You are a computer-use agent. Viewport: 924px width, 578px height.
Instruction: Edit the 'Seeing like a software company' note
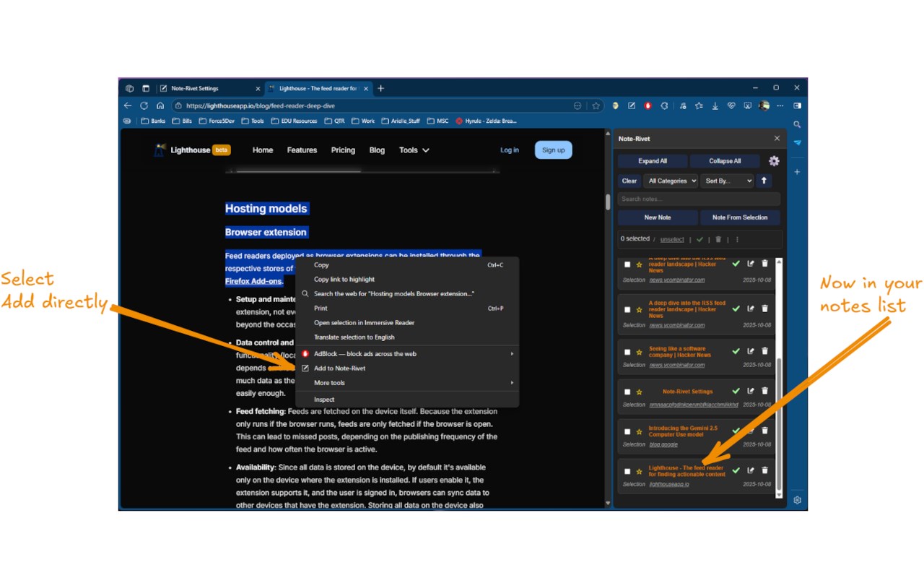[x=751, y=351]
